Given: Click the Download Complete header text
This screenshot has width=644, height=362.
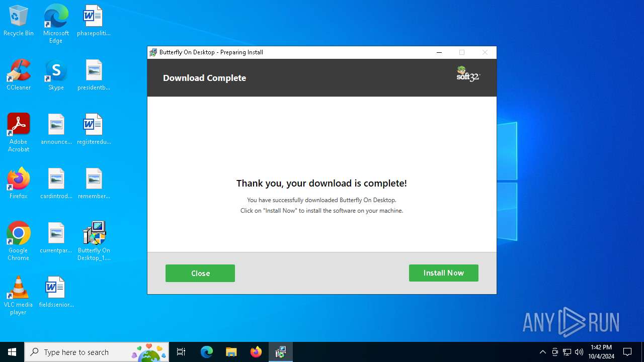Looking at the screenshot, I should 204,78.
